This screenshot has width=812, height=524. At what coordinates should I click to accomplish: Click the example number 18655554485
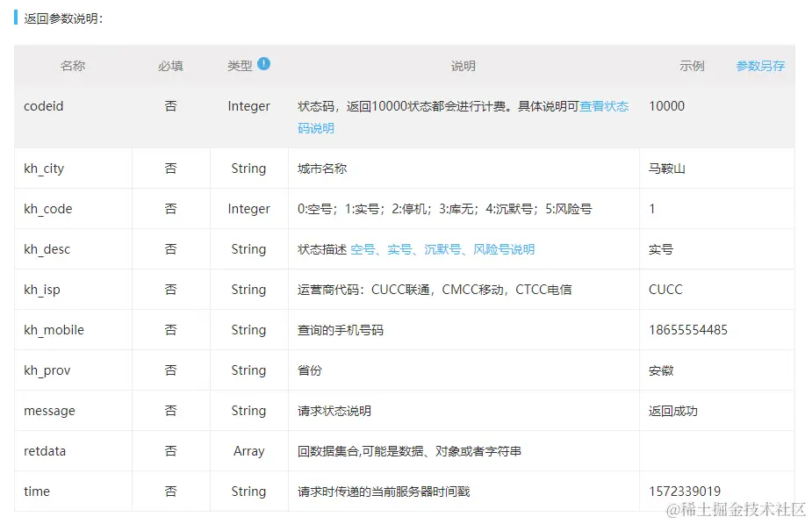coord(688,330)
